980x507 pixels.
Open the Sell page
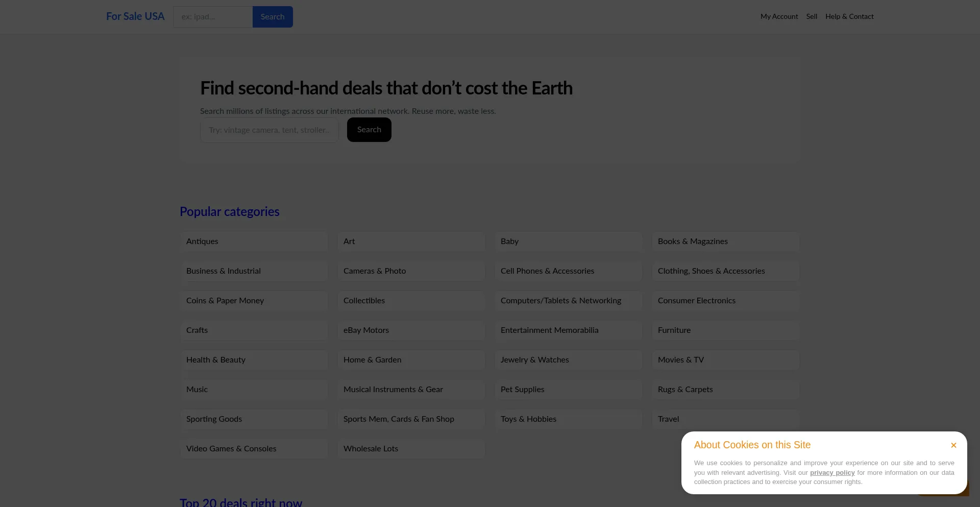click(x=812, y=16)
